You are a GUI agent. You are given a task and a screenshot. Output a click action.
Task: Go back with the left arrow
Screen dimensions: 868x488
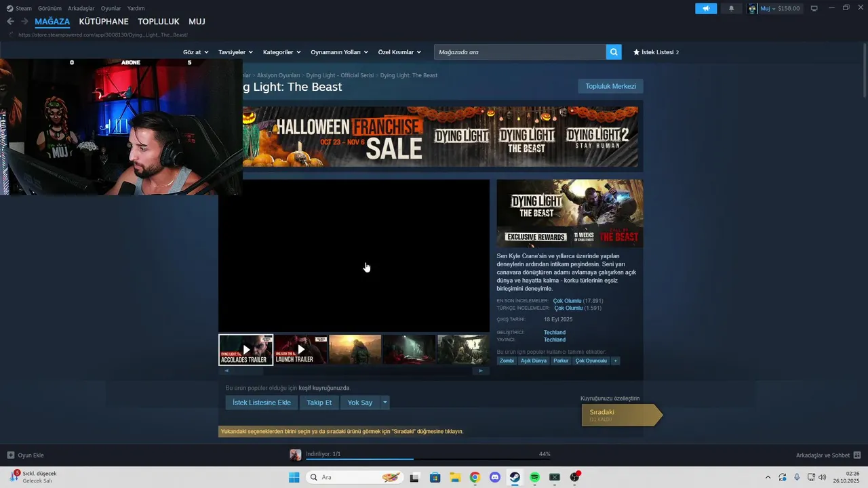click(x=10, y=22)
